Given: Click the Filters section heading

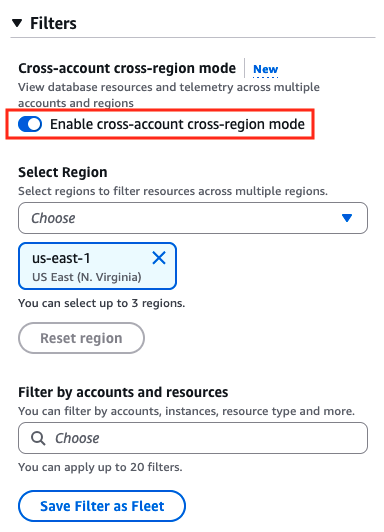Looking at the screenshot, I should click(x=53, y=23).
